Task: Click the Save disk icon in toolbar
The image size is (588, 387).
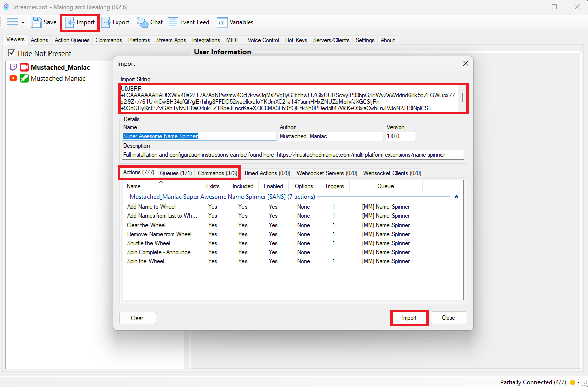Action: tap(36, 22)
